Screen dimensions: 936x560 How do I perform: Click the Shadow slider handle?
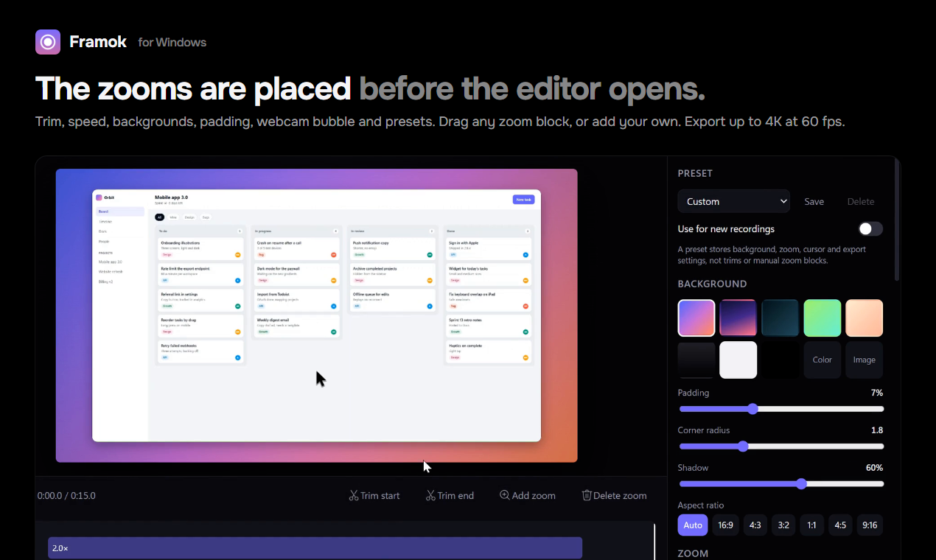pos(801,483)
